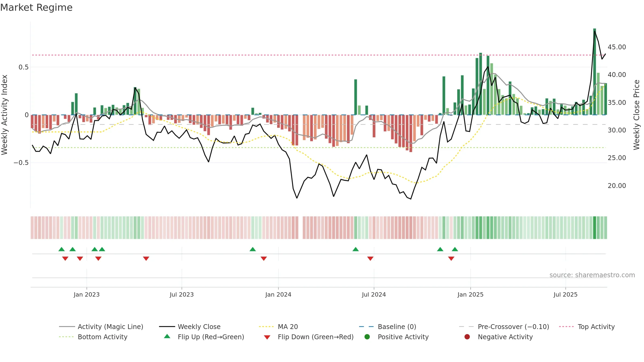Toggle the MA 20 legend entry
Viewport: 644px width, 362px height.
tap(279, 327)
